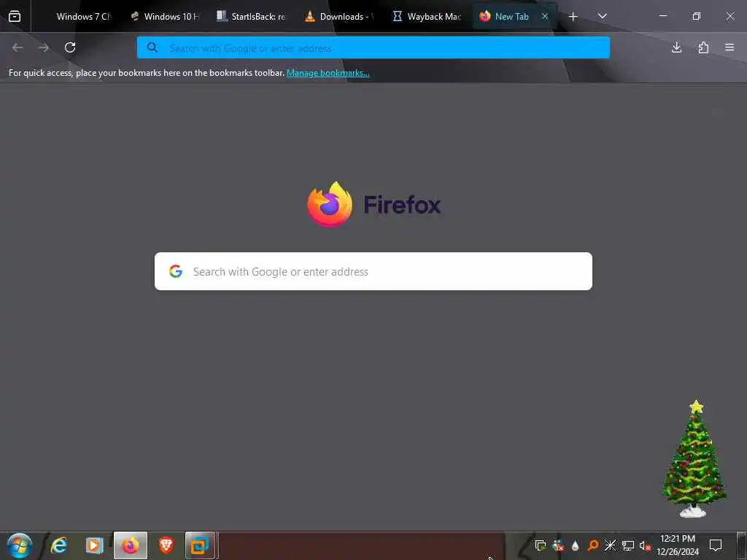Click the Christmas tree desktop gadget
This screenshot has height=560, width=747.
pos(694,459)
